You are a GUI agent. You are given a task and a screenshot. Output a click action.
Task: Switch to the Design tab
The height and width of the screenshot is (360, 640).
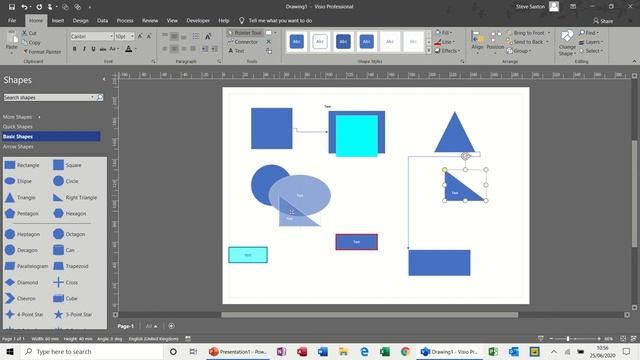click(x=80, y=20)
